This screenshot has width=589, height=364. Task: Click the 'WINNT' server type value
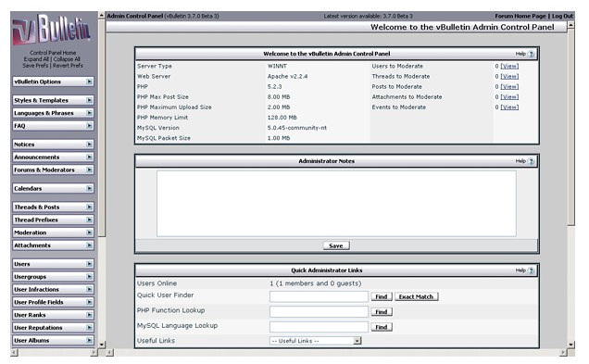[277, 66]
